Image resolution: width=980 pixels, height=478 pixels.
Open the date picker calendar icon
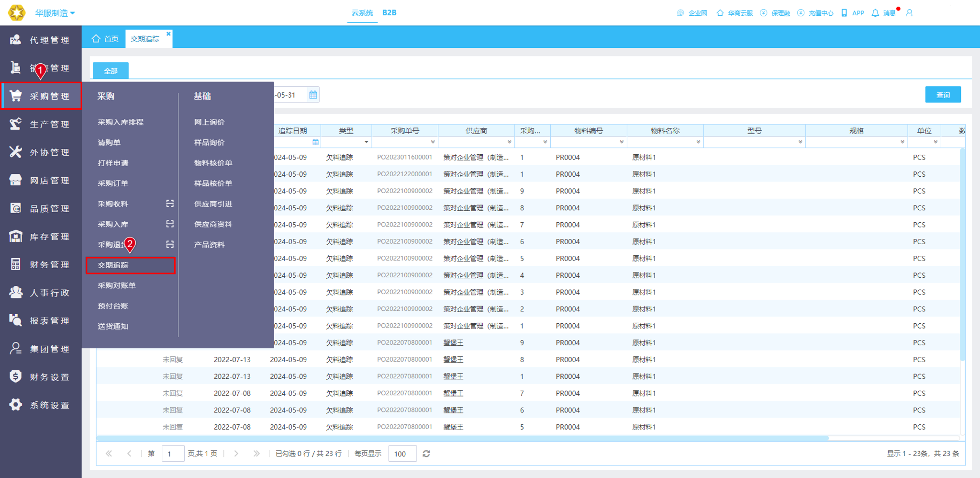pos(313,95)
